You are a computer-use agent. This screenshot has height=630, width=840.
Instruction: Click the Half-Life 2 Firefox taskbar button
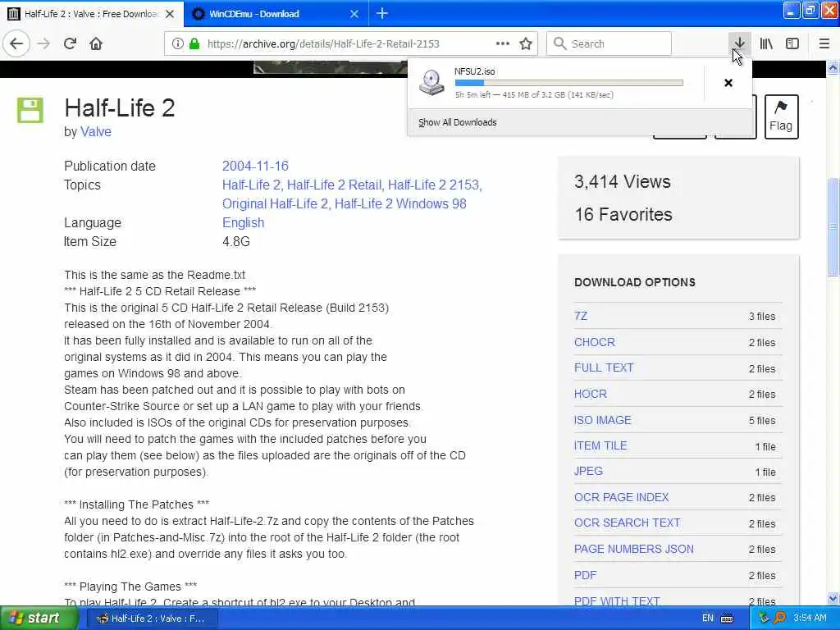153,619
